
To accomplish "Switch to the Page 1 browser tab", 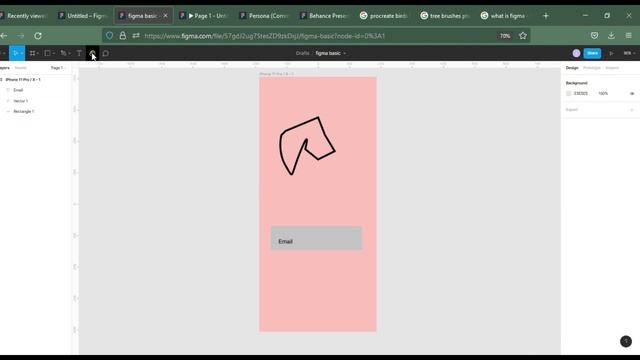I will coord(204,16).
